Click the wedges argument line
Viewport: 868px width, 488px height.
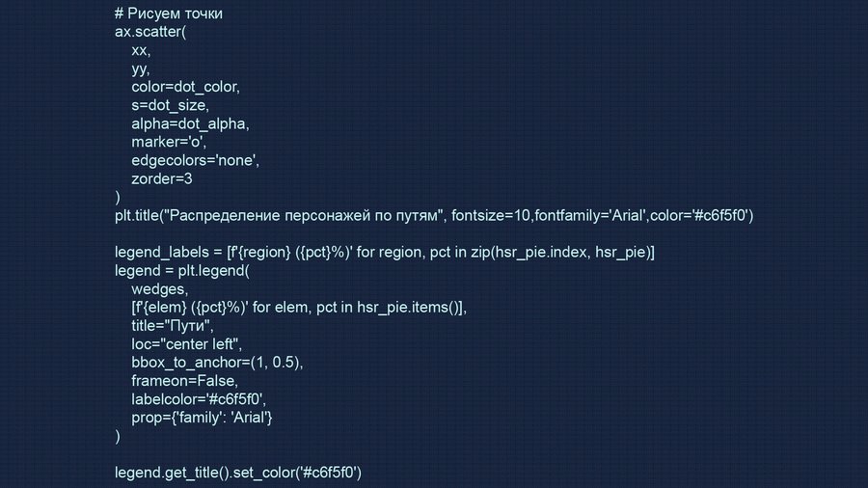click(x=160, y=288)
